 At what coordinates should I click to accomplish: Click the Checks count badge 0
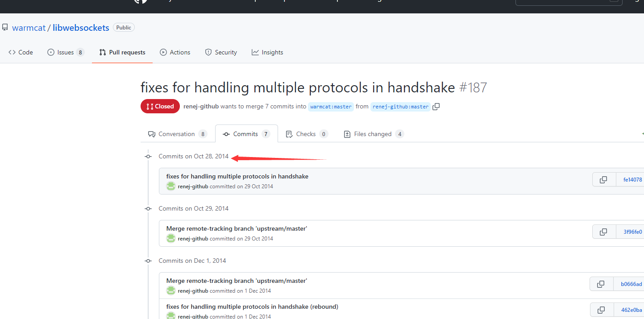[x=323, y=134]
